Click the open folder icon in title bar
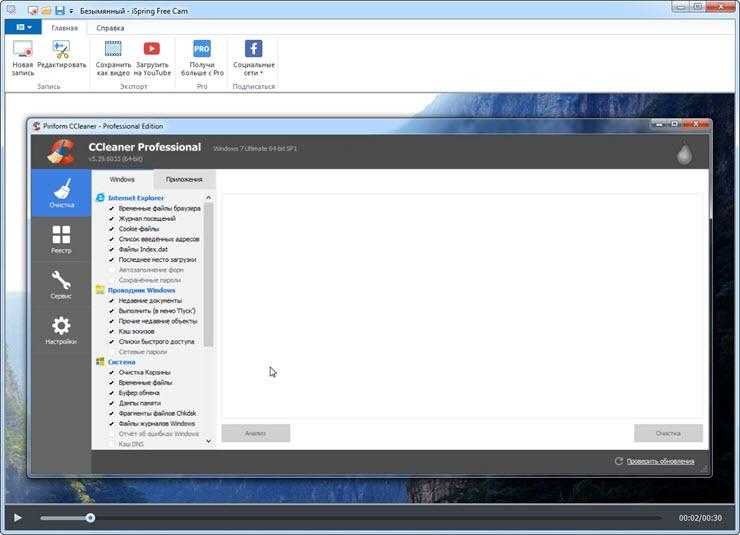Image resolution: width=740 pixels, height=535 pixels. click(x=46, y=10)
